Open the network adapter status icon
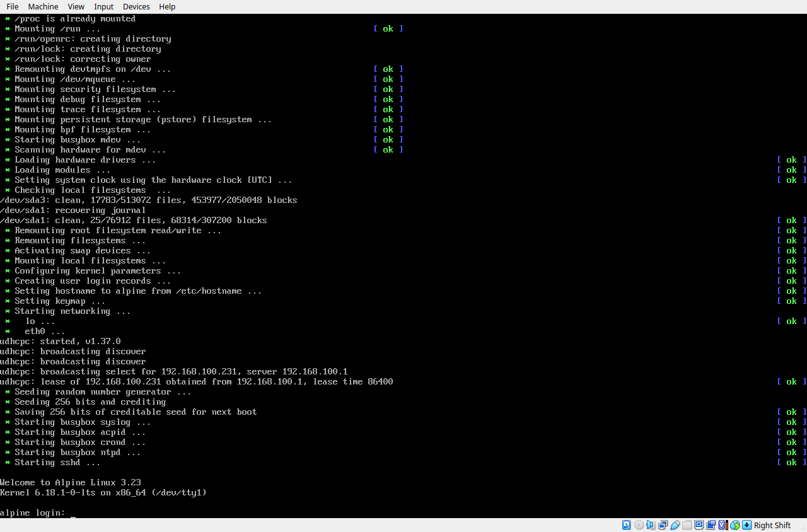This screenshot has width=807, height=532. [x=664, y=525]
